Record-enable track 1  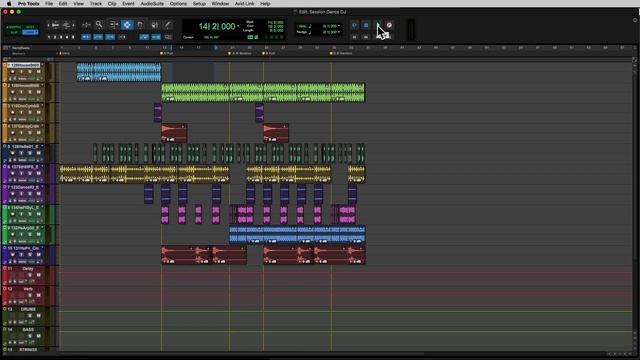pos(12,72)
